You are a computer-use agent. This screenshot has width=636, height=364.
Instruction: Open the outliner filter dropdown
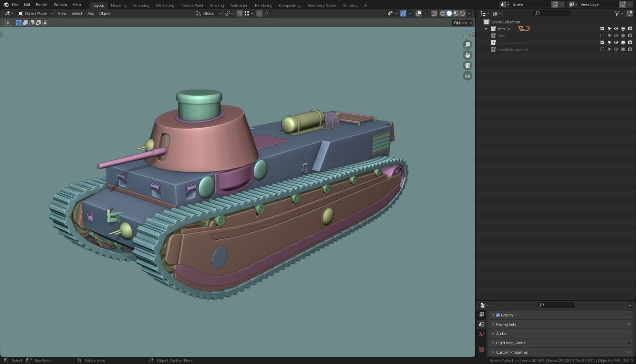click(619, 13)
